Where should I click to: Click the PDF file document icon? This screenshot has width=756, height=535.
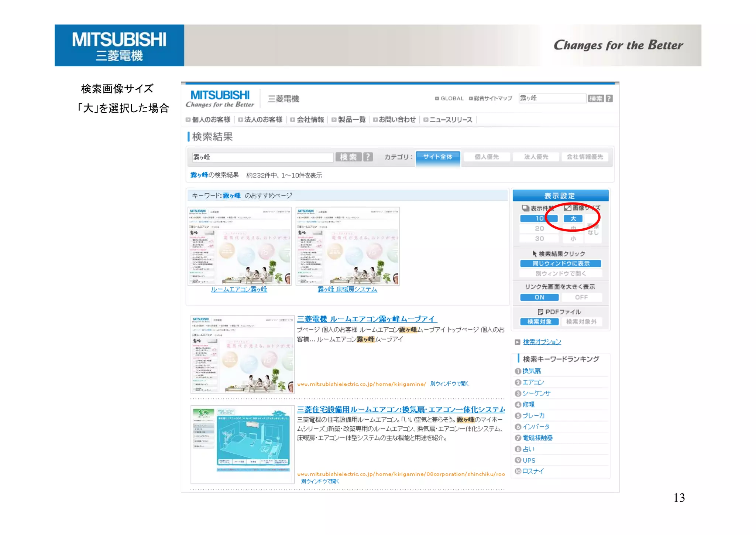tap(540, 312)
